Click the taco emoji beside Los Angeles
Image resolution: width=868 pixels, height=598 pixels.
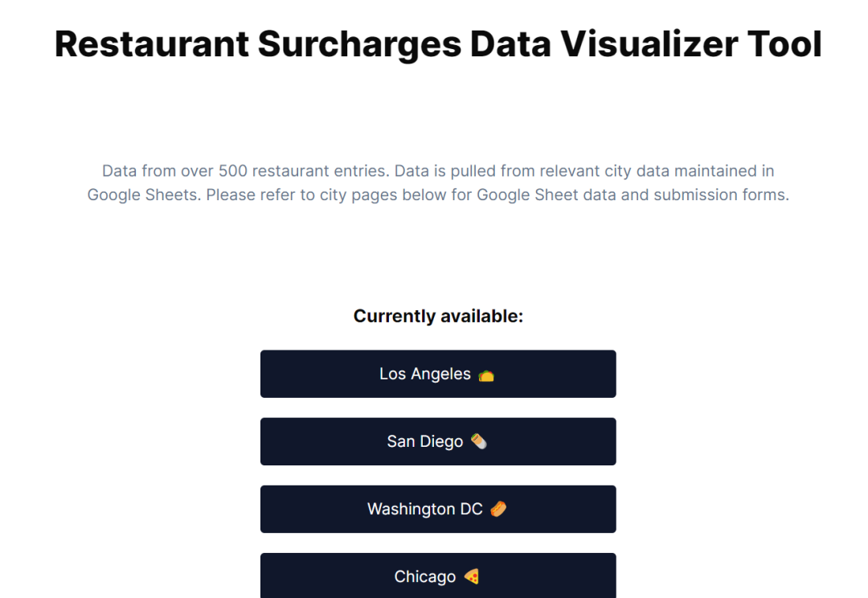[485, 375]
